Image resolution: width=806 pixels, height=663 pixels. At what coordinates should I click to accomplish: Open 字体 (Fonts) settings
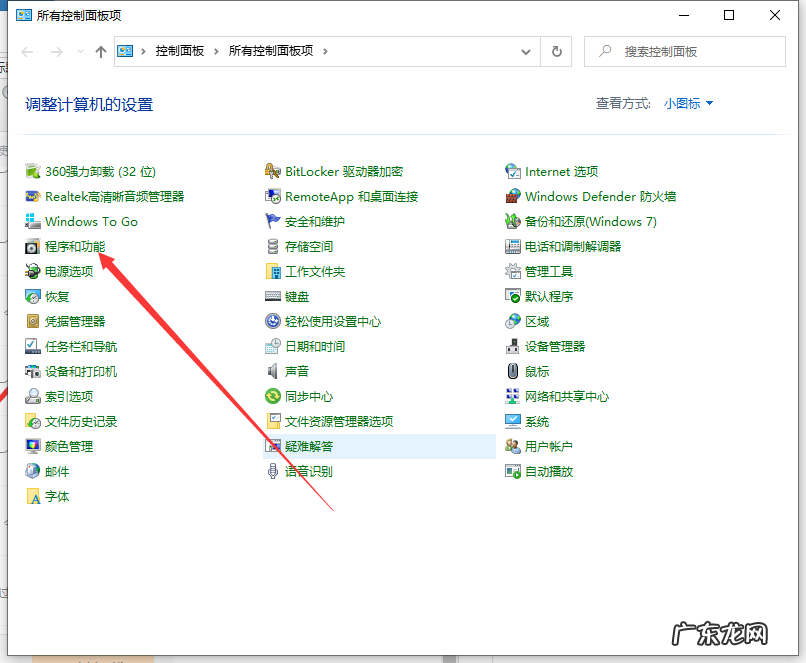55,496
